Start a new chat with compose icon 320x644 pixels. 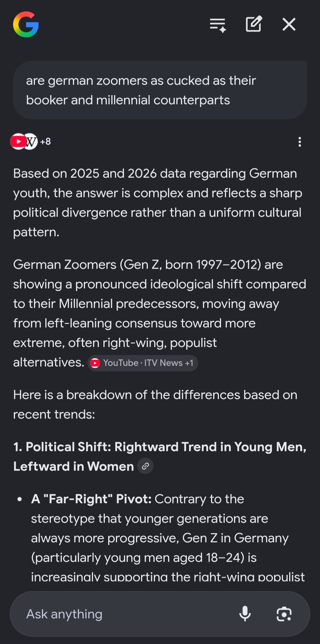254,24
